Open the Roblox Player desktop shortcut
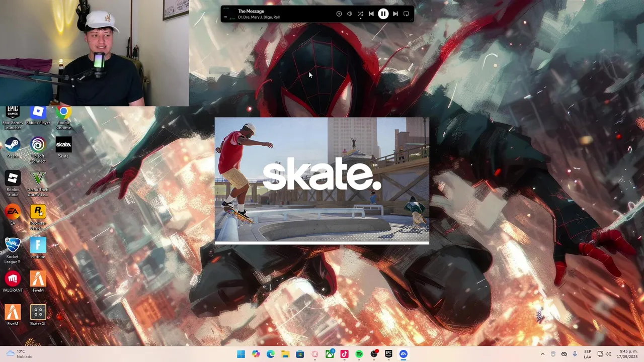 click(38, 116)
